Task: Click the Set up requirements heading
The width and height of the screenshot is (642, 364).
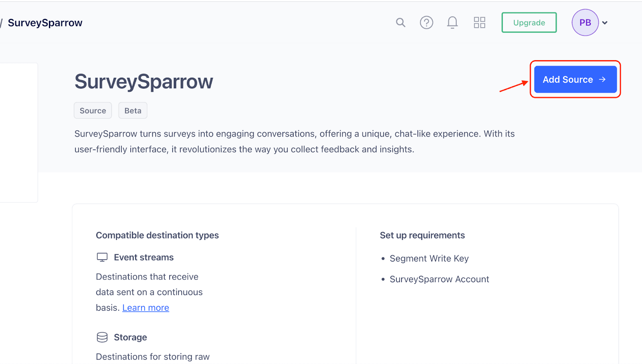Action: coord(422,235)
